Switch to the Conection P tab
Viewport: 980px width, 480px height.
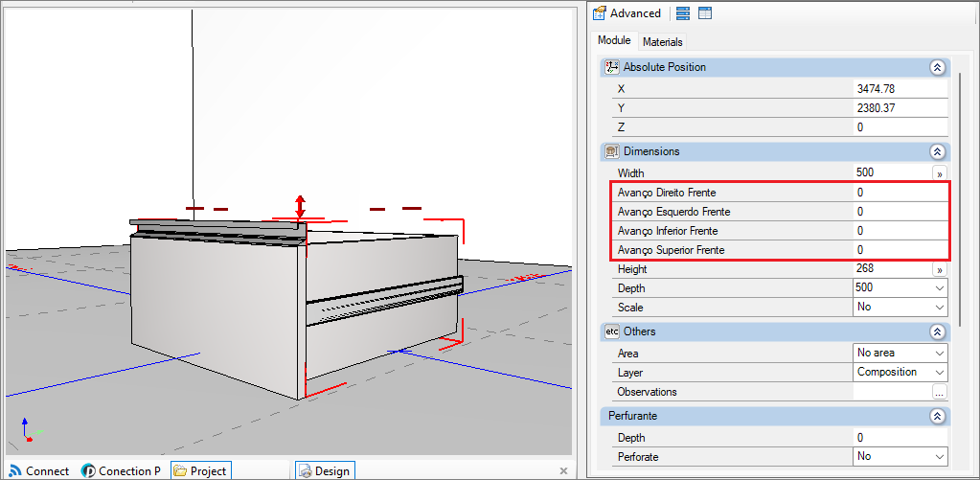pyautogui.click(x=122, y=470)
